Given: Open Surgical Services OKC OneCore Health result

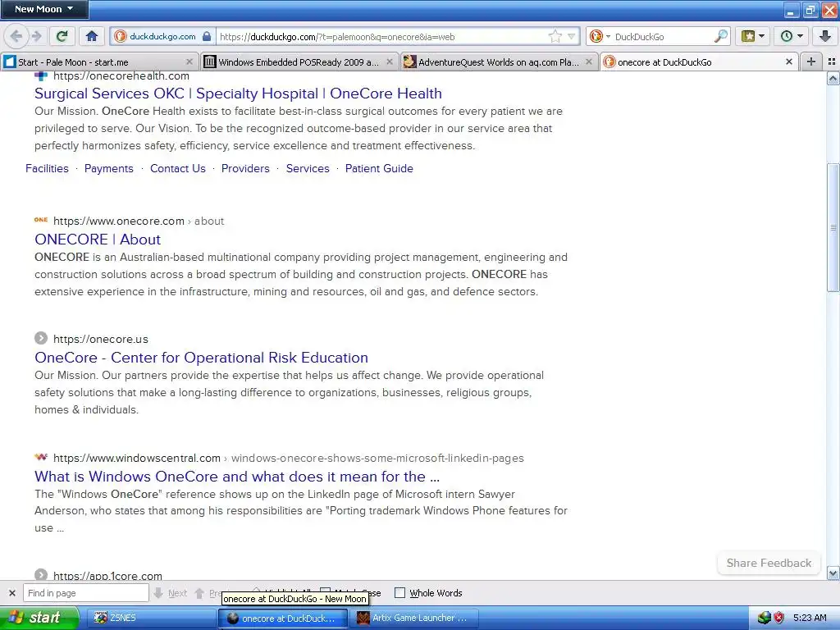Looking at the screenshot, I should 238,94.
